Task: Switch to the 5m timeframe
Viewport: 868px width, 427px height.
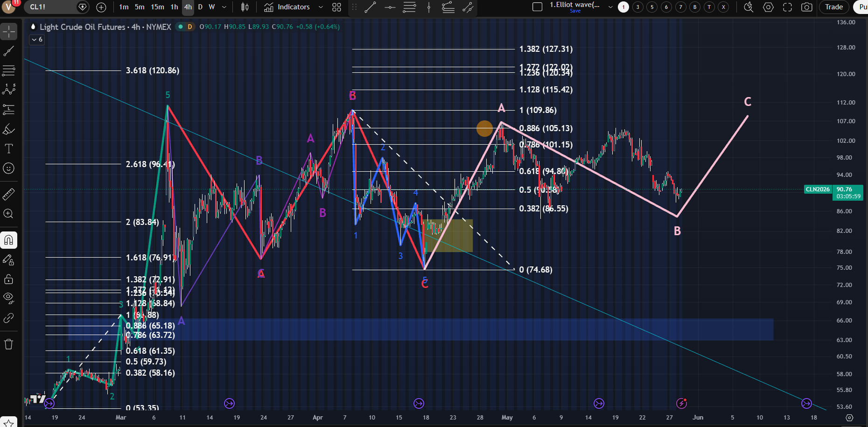Action: click(x=140, y=7)
